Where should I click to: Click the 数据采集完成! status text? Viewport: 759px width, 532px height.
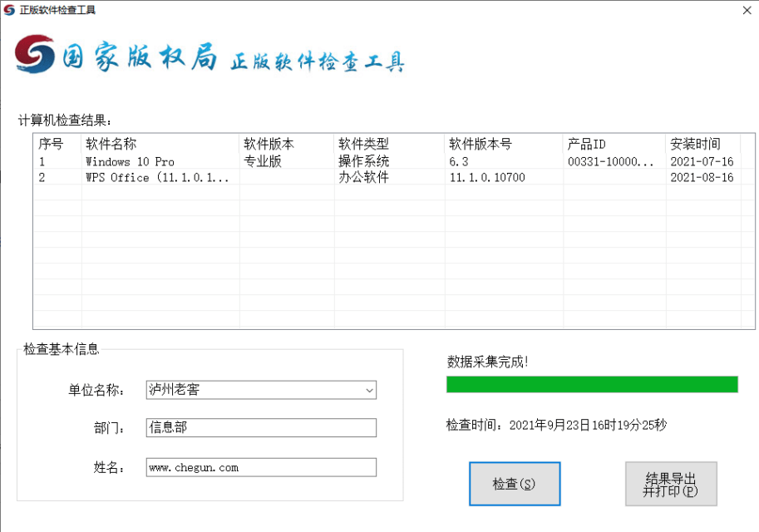487,362
